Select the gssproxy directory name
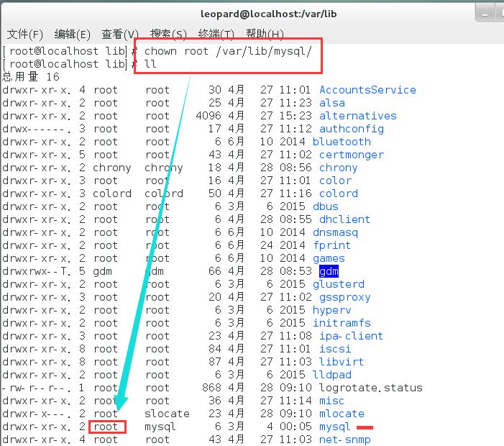504x446 pixels. click(344, 297)
